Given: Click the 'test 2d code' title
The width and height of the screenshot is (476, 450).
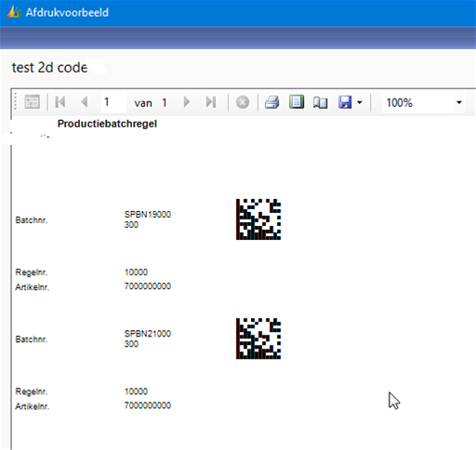Looking at the screenshot, I should point(49,68).
